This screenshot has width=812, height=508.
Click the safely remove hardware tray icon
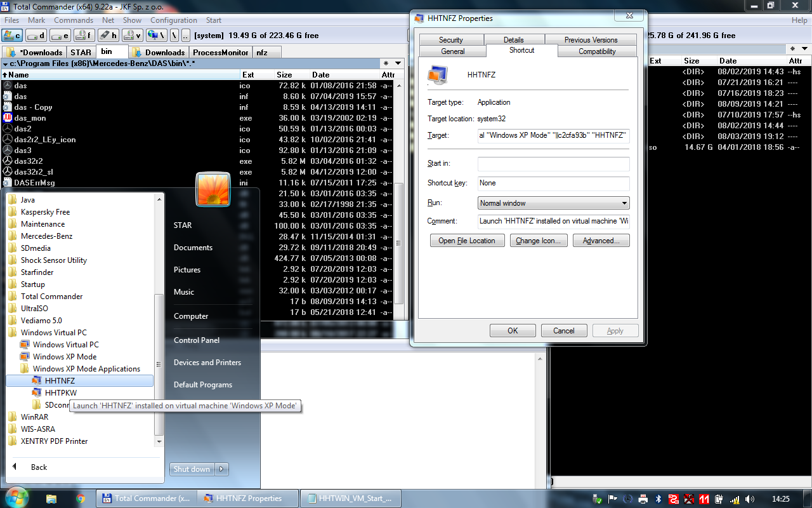(x=598, y=499)
